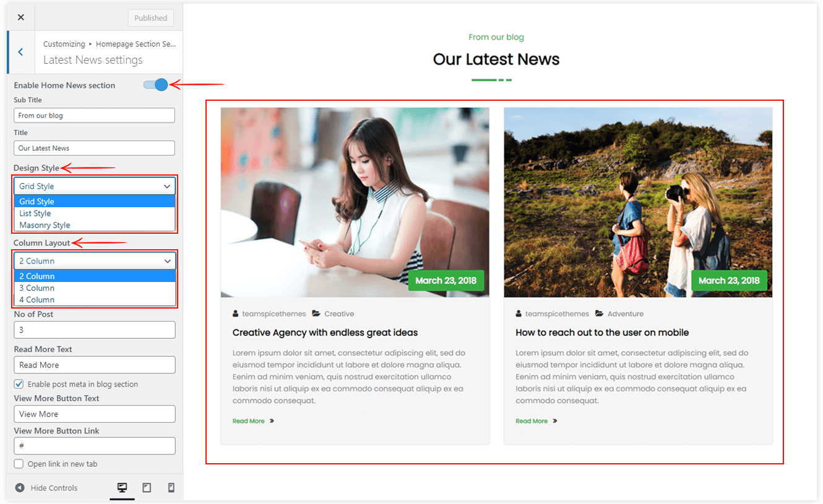
Task: Click the March 23, 2018 badge on Adventure post
Action: click(729, 281)
